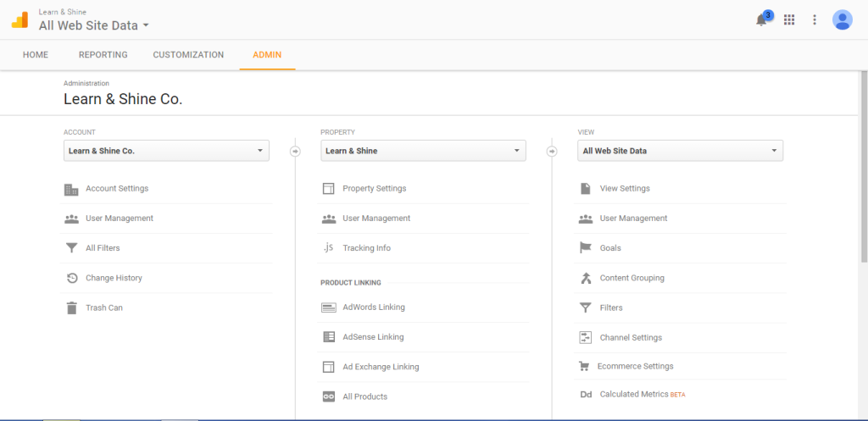Open the vertical three-dot options menu
This screenshot has width=868, height=421.
[815, 20]
